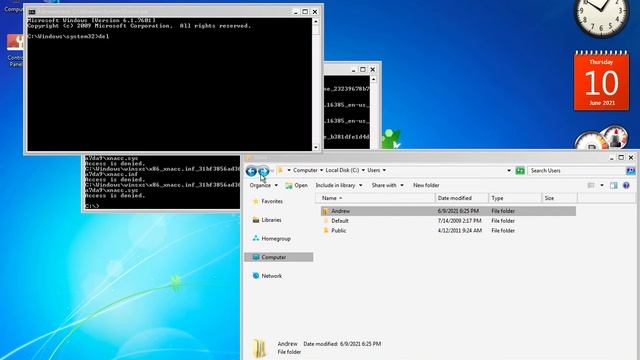This screenshot has width=640, height=360.
Task: Open Control Panel desktop icon
Action: [x=16, y=51]
